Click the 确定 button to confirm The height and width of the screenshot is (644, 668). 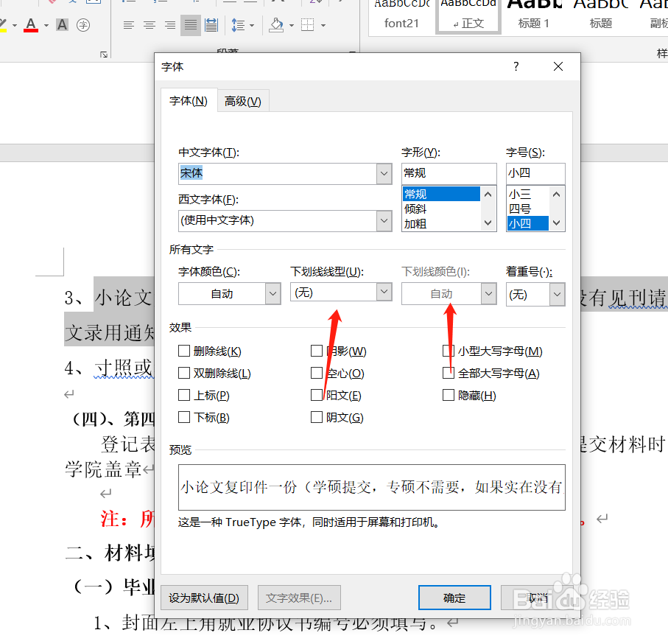pyautogui.click(x=454, y=598)
